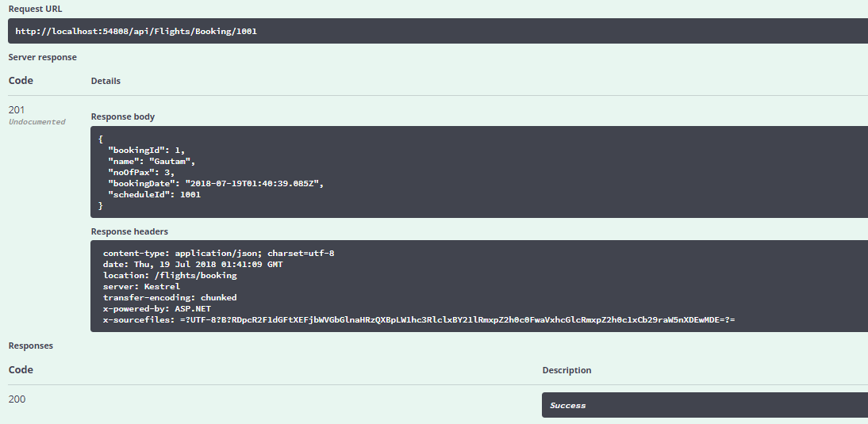Click the 'Code' header under Server response
Screen dimensions: 868x424
21,81
